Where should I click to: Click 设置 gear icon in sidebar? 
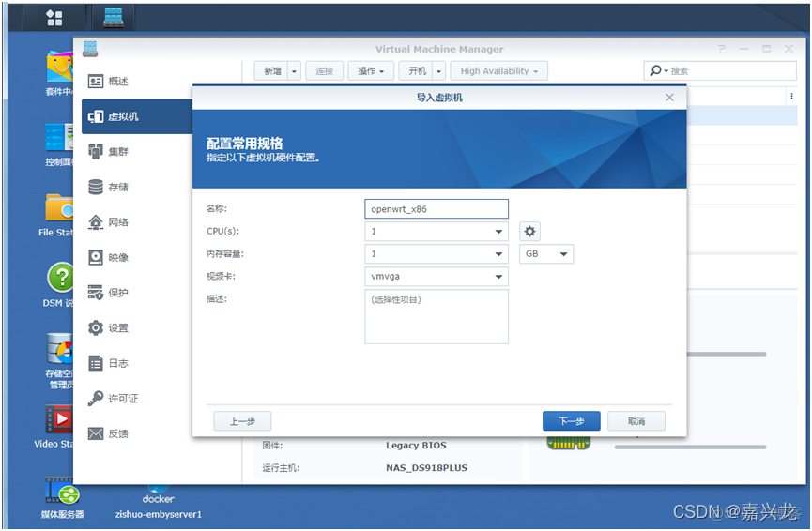(96, 327)
